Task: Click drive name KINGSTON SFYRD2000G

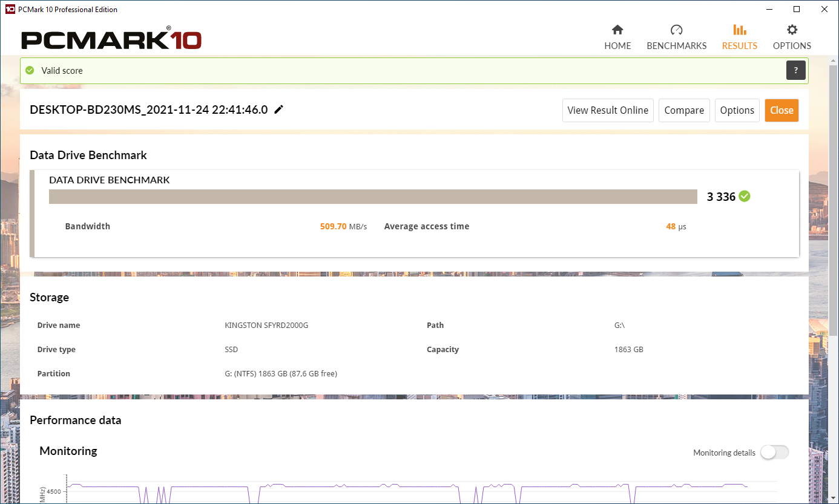Action: tap(266, 325)
